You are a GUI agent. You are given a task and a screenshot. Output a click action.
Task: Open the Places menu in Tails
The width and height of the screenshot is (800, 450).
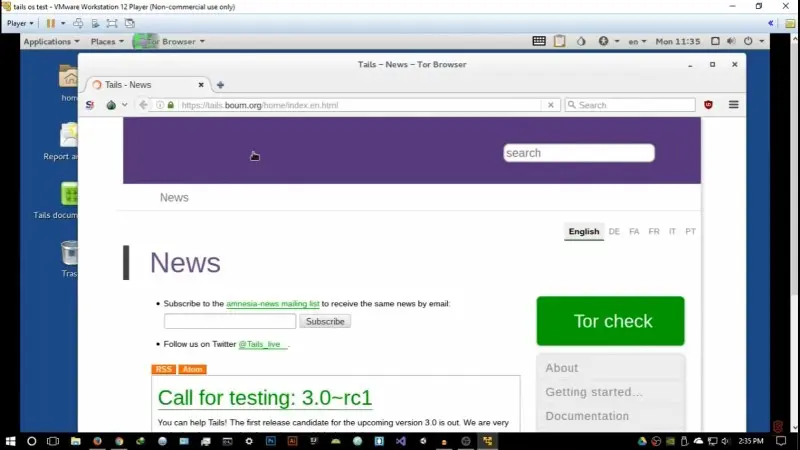(107, 42)
